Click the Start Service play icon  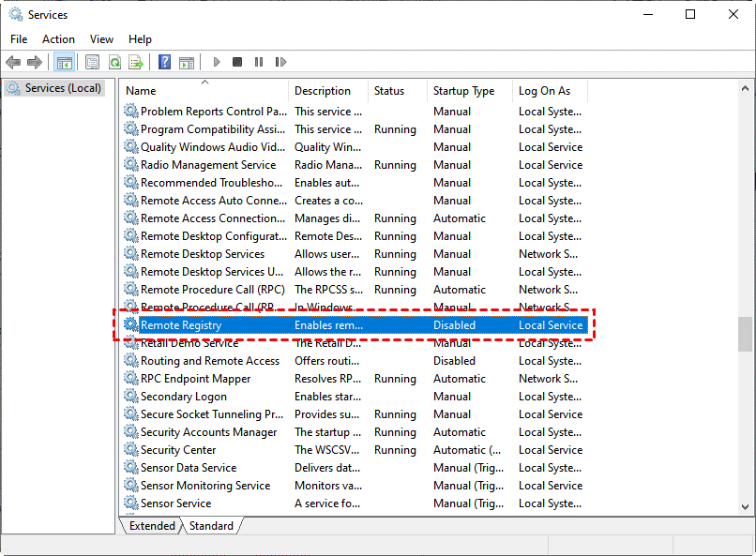pos(217,62)
